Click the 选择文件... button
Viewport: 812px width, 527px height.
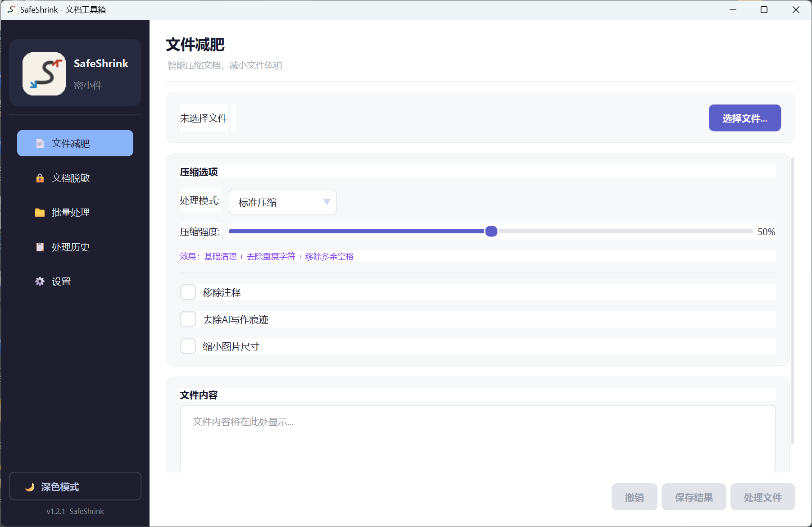(745, 118)
